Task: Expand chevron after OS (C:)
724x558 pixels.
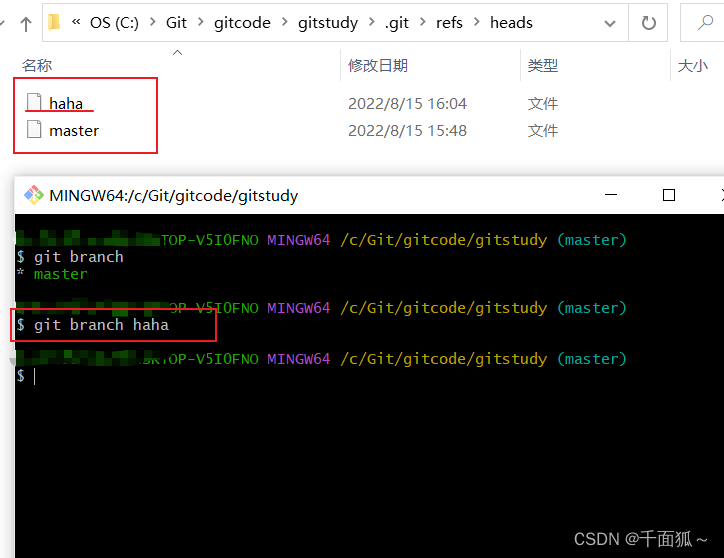Action: (152, 22)
